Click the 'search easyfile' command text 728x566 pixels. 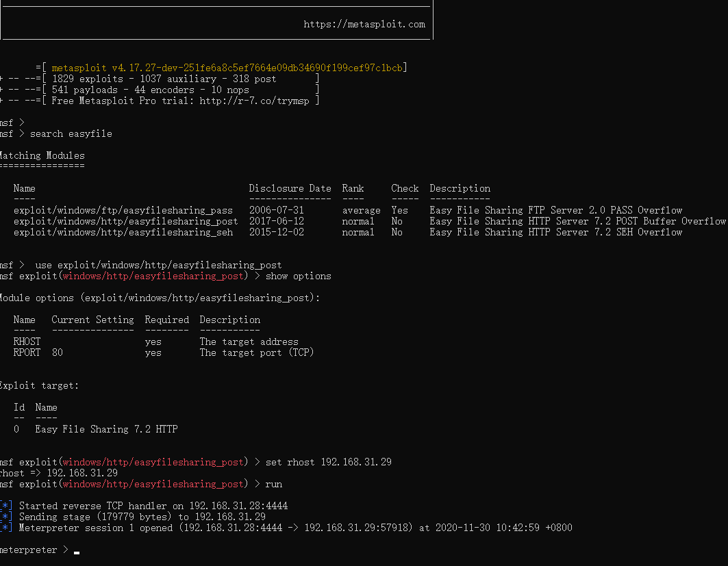tap(71, 133)
